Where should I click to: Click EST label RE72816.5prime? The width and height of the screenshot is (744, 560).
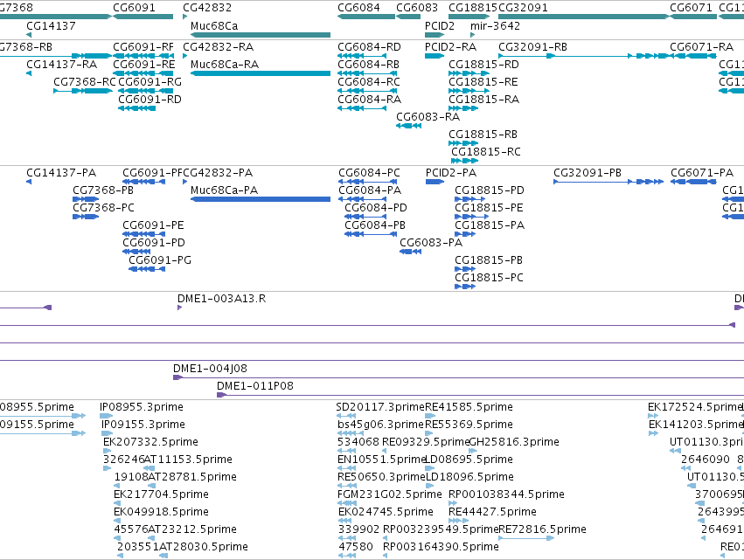[x=542, y=529]
